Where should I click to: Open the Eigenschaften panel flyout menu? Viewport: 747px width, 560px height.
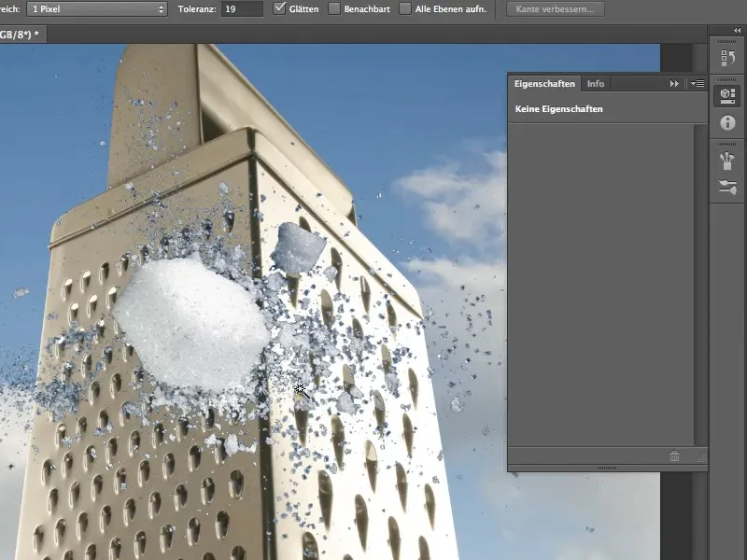pos(698,84)
